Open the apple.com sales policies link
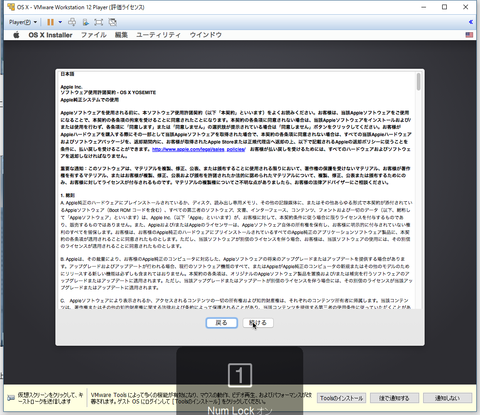480x415 pixels. [x=199, y=149]
